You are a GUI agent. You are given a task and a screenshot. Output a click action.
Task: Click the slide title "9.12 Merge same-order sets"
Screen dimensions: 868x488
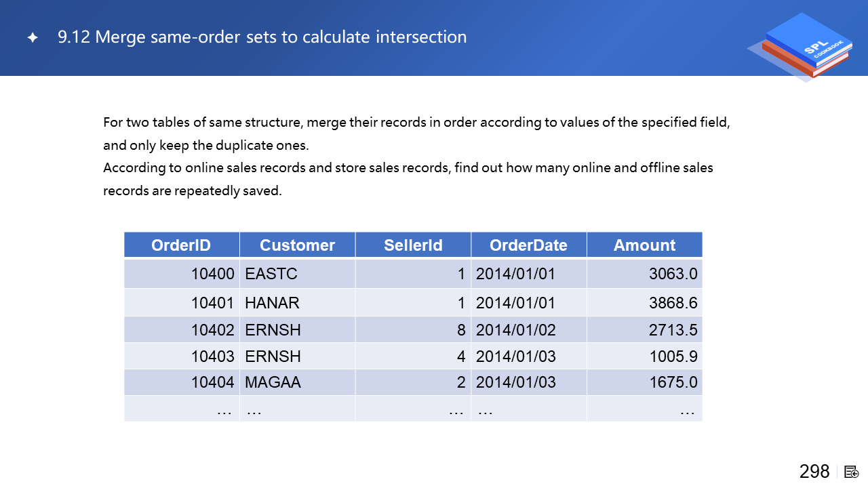[262, 37]
